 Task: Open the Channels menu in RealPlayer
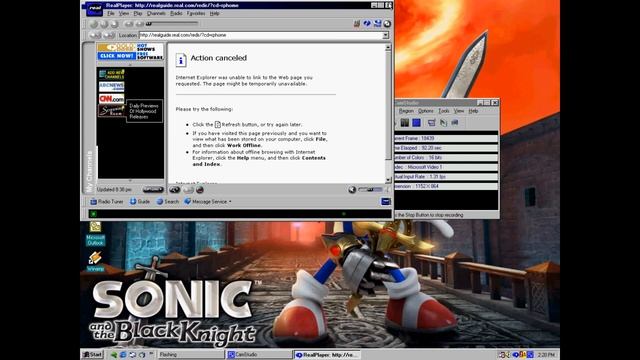(156, 13)
